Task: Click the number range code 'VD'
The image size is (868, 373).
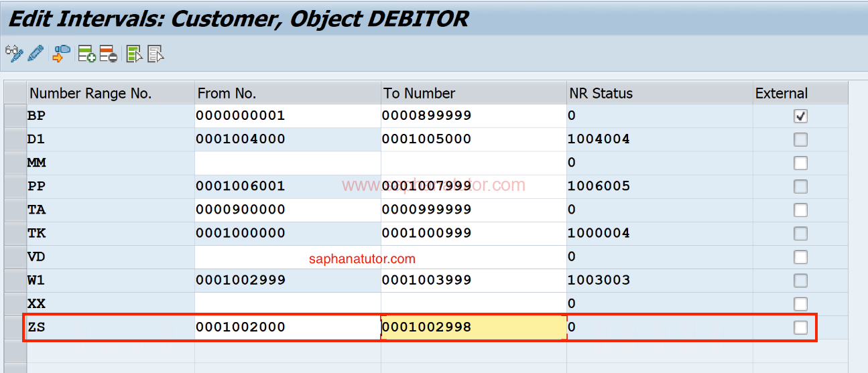Action: click(x=36, y=256)
